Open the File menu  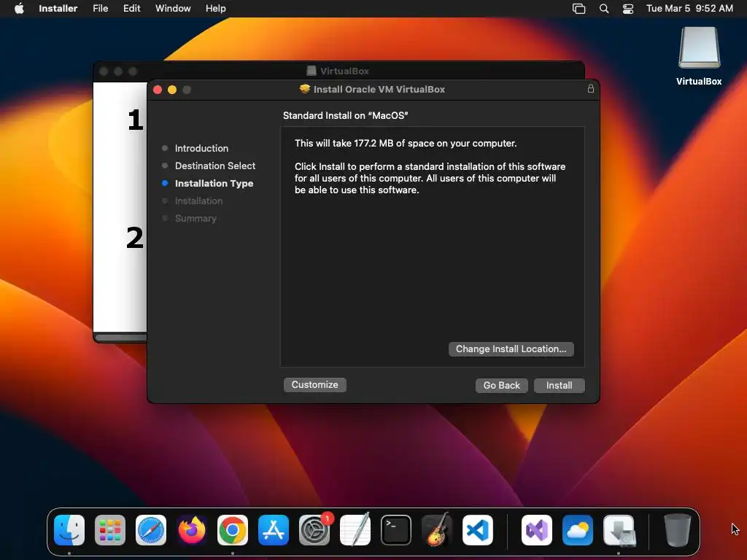point(100,8)
